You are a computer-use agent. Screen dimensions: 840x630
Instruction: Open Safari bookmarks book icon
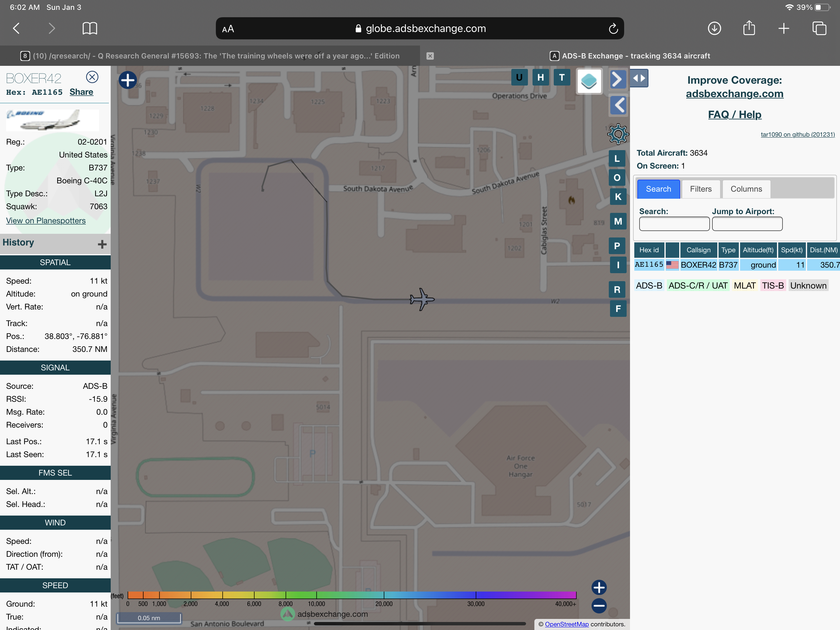click(x=89, y=29)
